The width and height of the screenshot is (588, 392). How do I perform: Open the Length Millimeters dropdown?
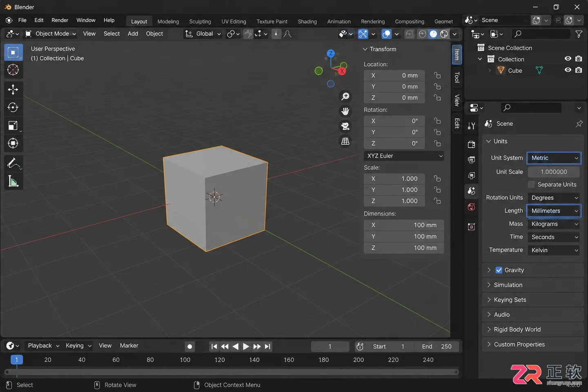[554, 211]
